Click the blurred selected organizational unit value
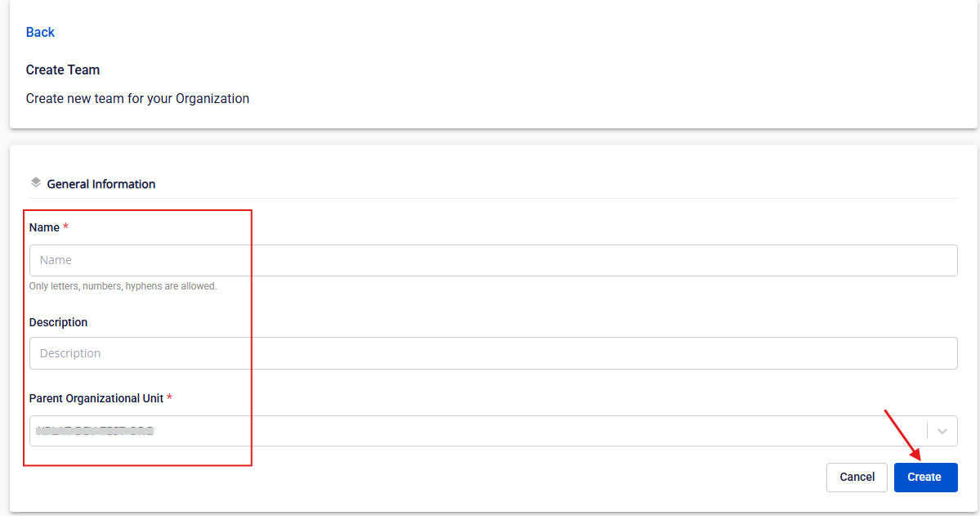The height and width of the screenshot is (516, 980). coord(96,431)
